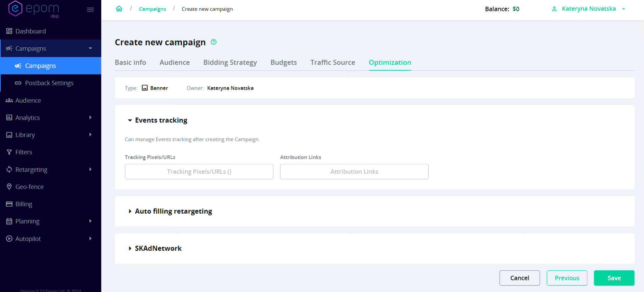This screenshot has width=644, height=292.
Task: Click the help icon beside page title
Action: [213, 42]
